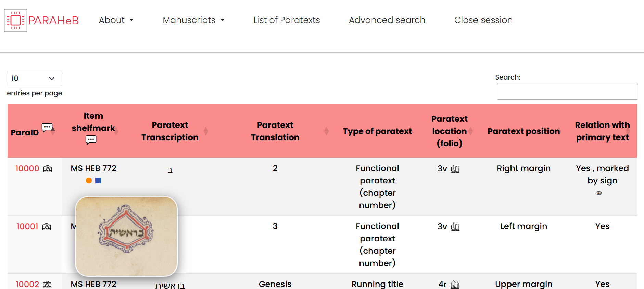
Task: Toggle eye icon under 'marked by sign'
Action: [x=599, y=193]
